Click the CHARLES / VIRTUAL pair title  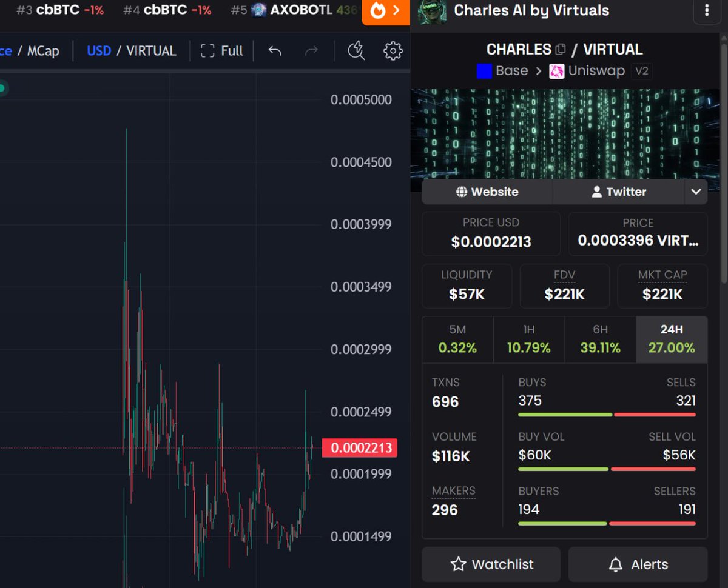click(564, 49)
